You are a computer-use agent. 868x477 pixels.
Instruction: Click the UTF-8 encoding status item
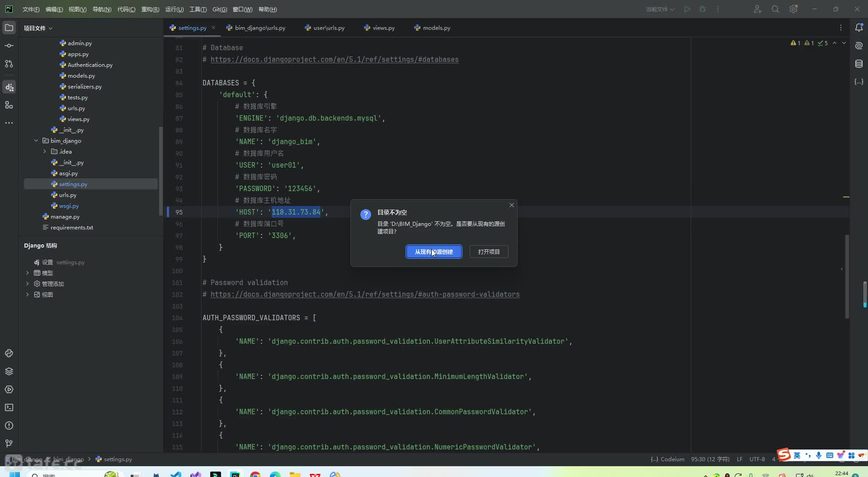click(757, 459)
